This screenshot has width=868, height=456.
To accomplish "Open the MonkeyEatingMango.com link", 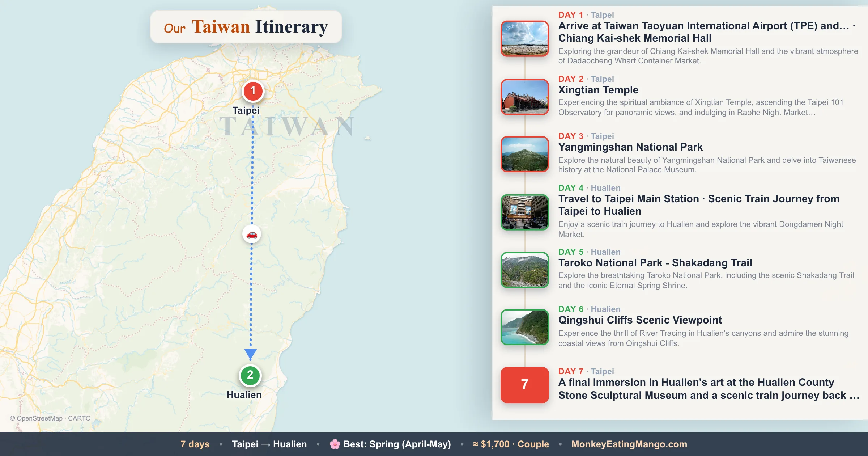I will [629, 444].
